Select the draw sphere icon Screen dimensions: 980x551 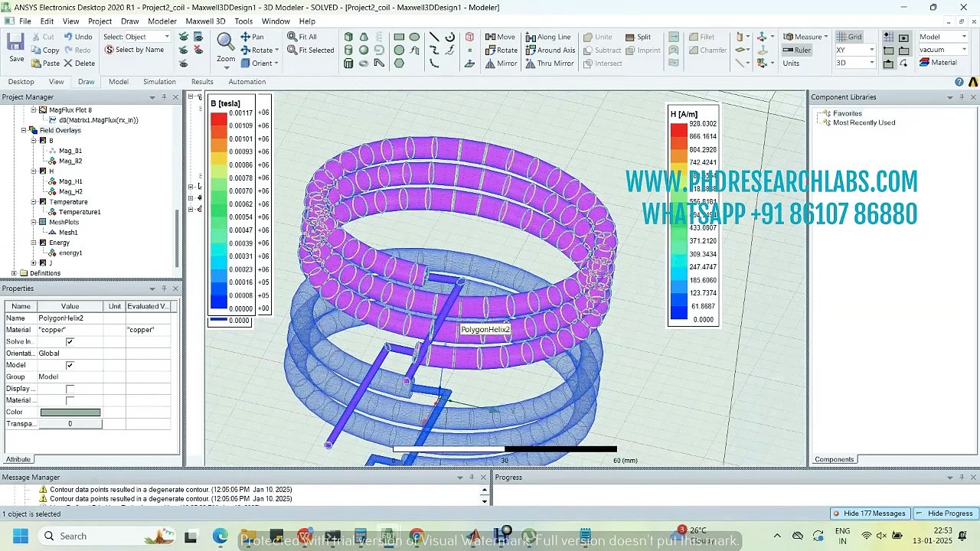[364, 50]
